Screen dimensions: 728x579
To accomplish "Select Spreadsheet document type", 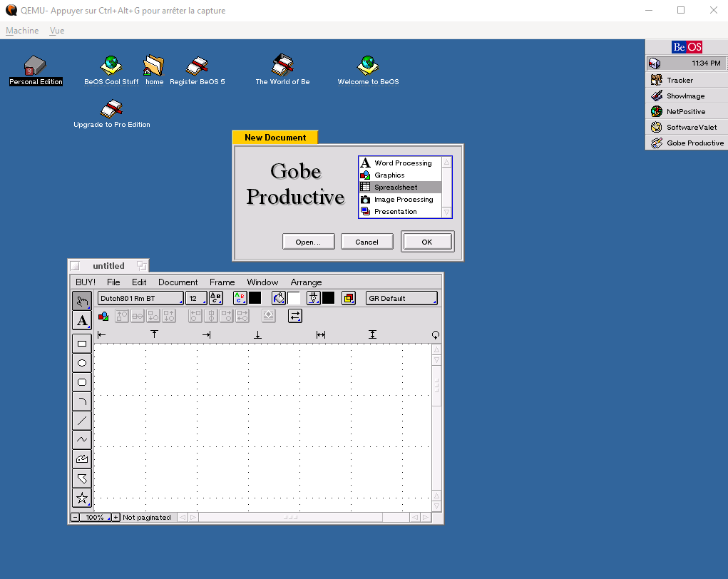I will (x=400, y=187).
